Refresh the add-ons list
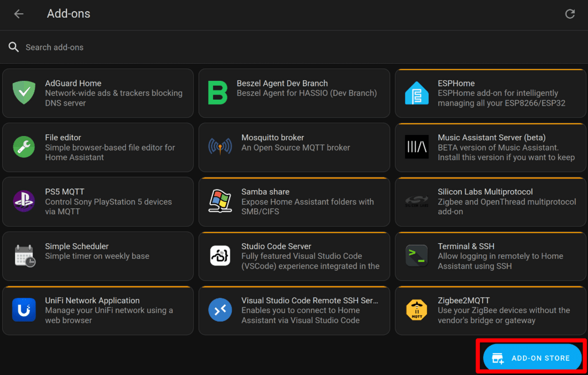588x375 pixels. click(x=570, y=14)
